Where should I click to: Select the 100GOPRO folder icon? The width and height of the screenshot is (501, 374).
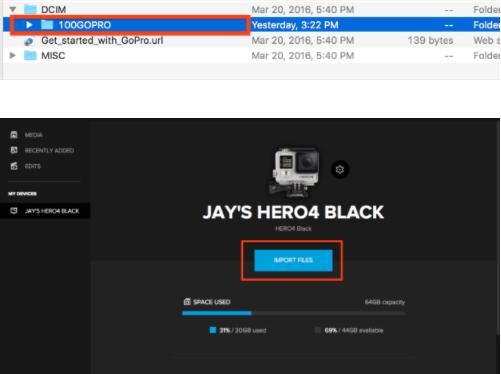[x=47, y=25]
